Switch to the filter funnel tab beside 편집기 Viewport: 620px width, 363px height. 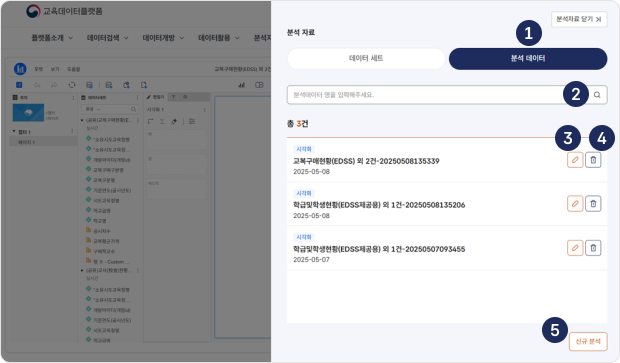(174, 97)
